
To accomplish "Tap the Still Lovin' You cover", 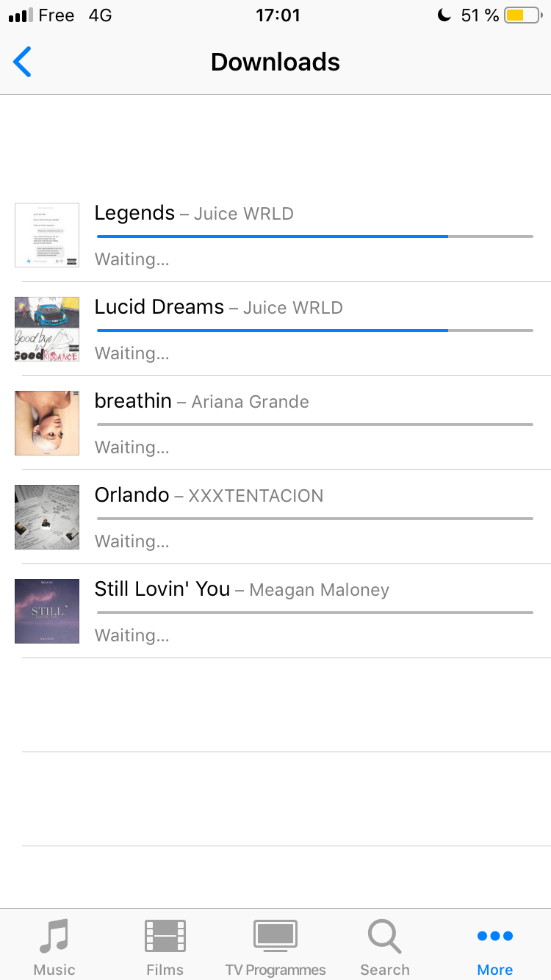I will tap(47, 611).
